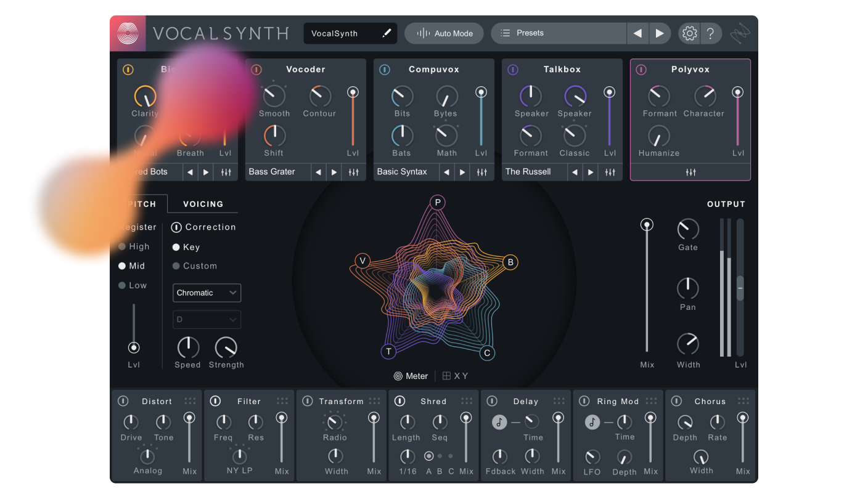The width and height of the screenshot is (868, 499).
Task: Toggle the pitch Correction power button
Action: point(176,227)
